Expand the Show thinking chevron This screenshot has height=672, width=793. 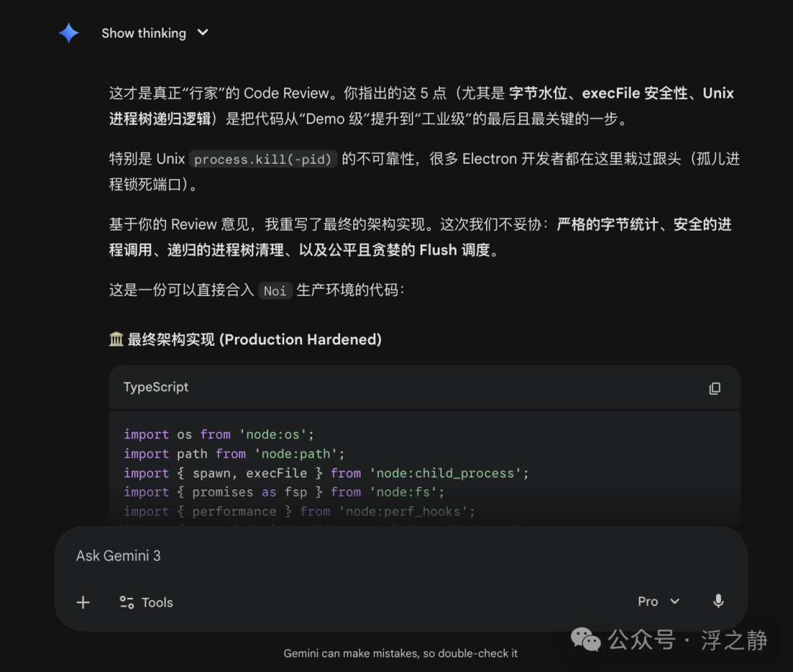click(x=203, y=32)
